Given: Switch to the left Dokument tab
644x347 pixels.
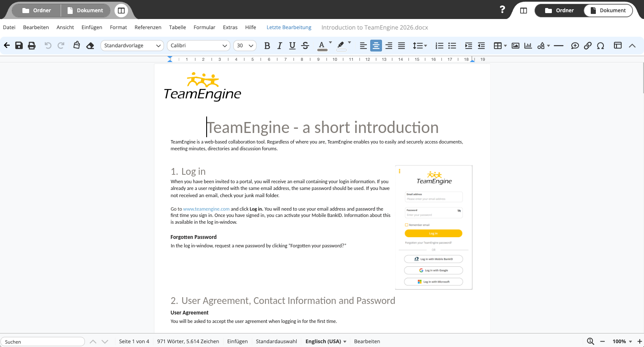Looking at the screenshot, I should click(x=85, y=11).
